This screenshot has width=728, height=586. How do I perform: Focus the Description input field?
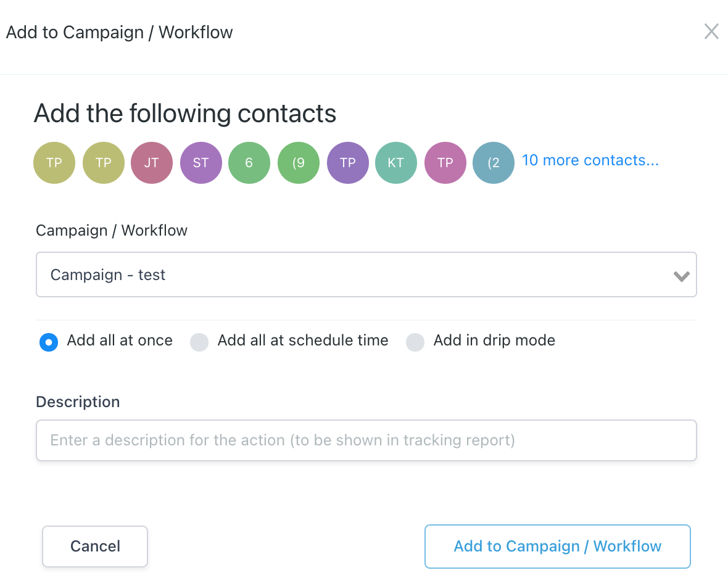tap(366, 440)
